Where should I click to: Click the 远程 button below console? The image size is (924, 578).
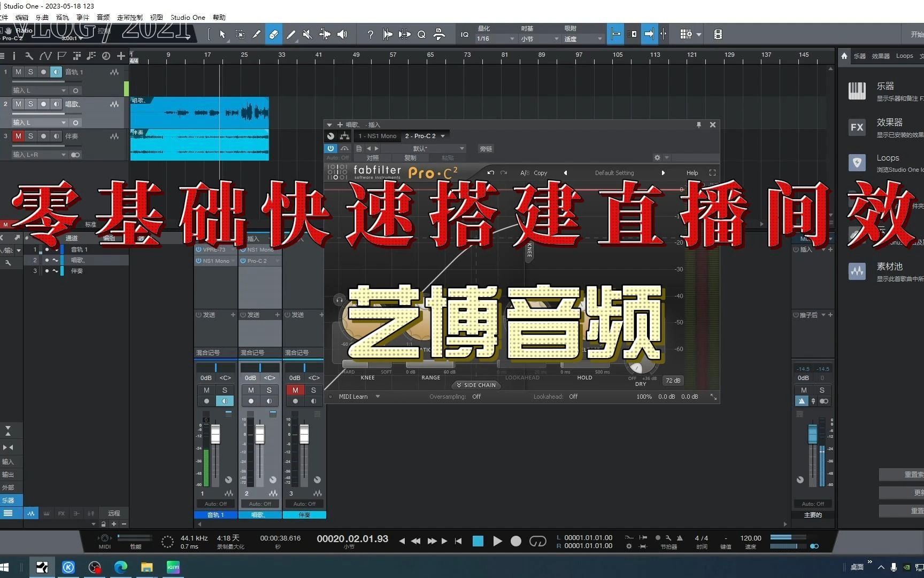point(114,513)
